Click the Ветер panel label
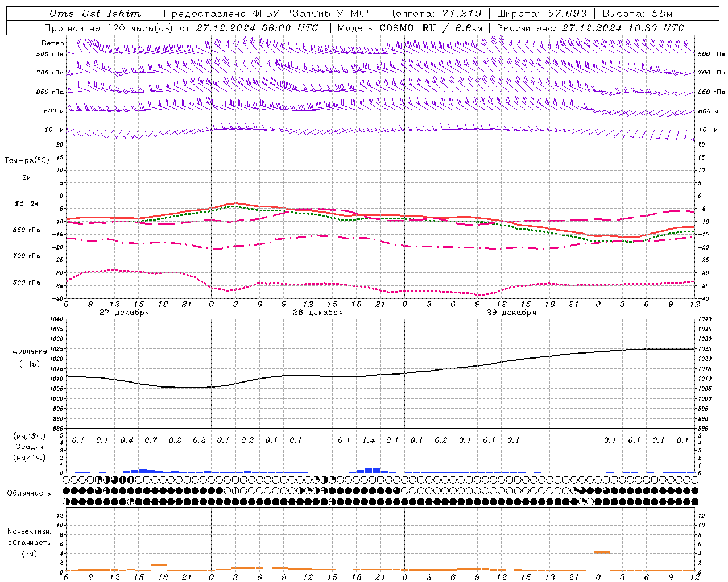Viewport: 728px width, 582px height. (x=53, y=43)
